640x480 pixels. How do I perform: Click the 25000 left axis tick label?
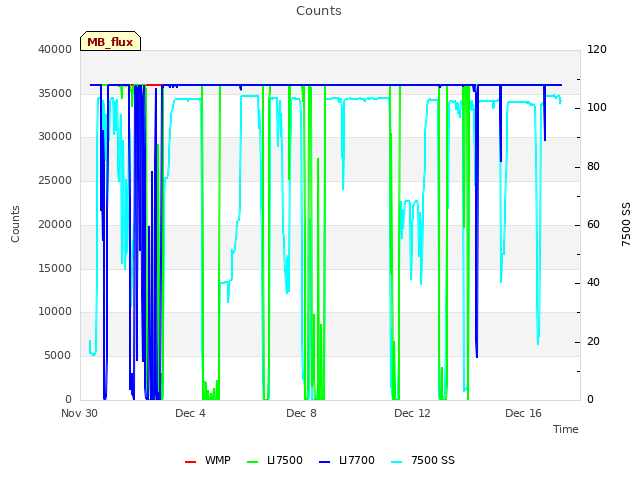pos(55,180)
